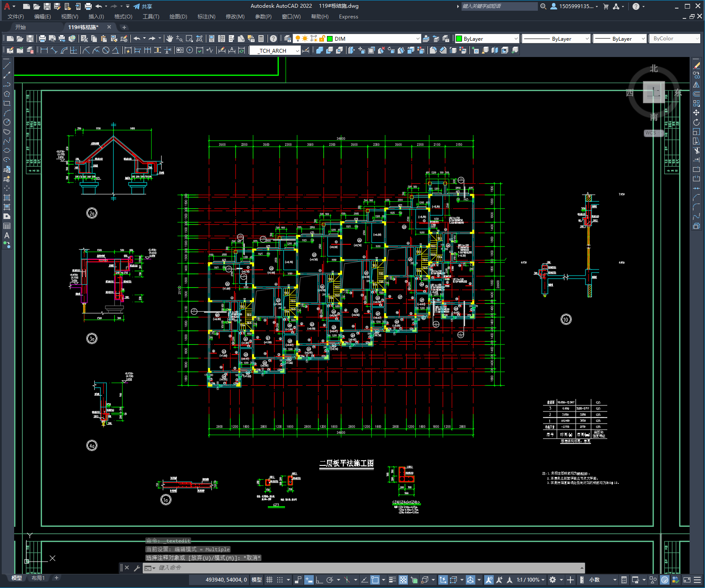Switch to the 布局1 layout tab

(38, 578)
